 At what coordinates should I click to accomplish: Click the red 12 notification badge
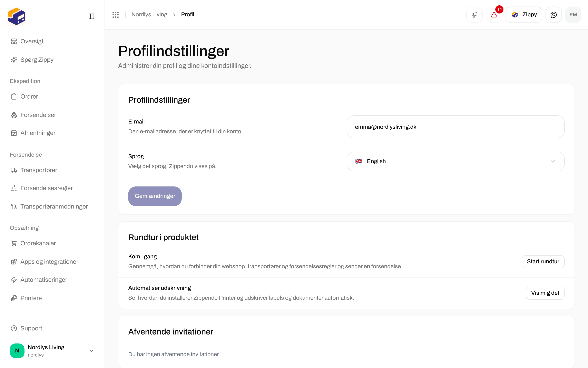pyautogui.click(x=499, y=9)
